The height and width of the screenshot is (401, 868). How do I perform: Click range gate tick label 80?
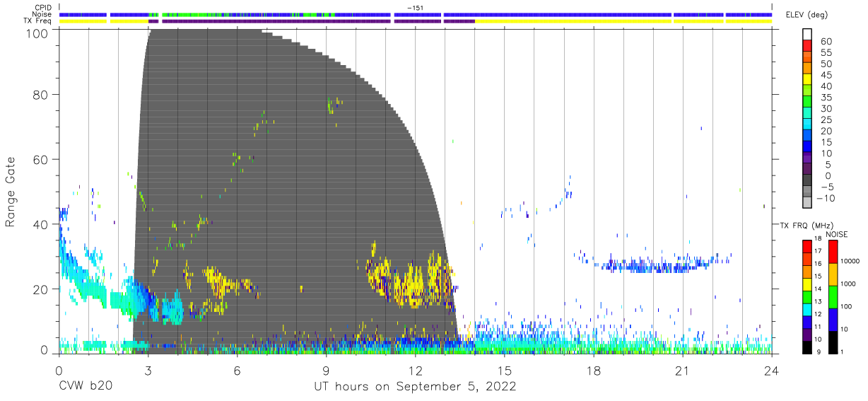pyautogui.click(x=42, y=94)
